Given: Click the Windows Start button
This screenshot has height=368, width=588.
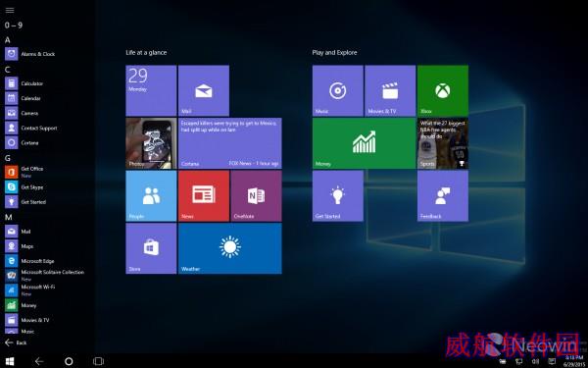Looking at the screenshot, I should 10,361.
